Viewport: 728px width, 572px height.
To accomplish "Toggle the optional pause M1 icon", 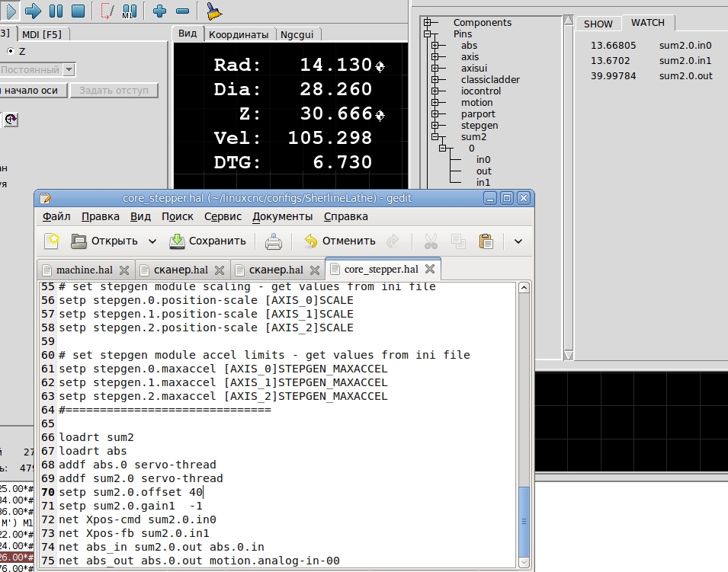I will pyautogui.click(x=128, y=11).
